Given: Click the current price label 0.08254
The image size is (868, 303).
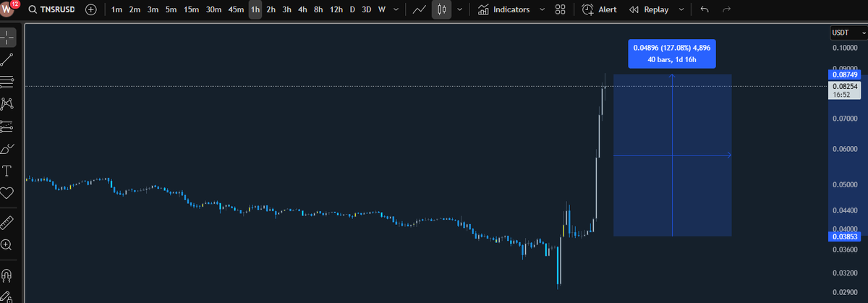Looking at the screenshot, I should point(844,90).
